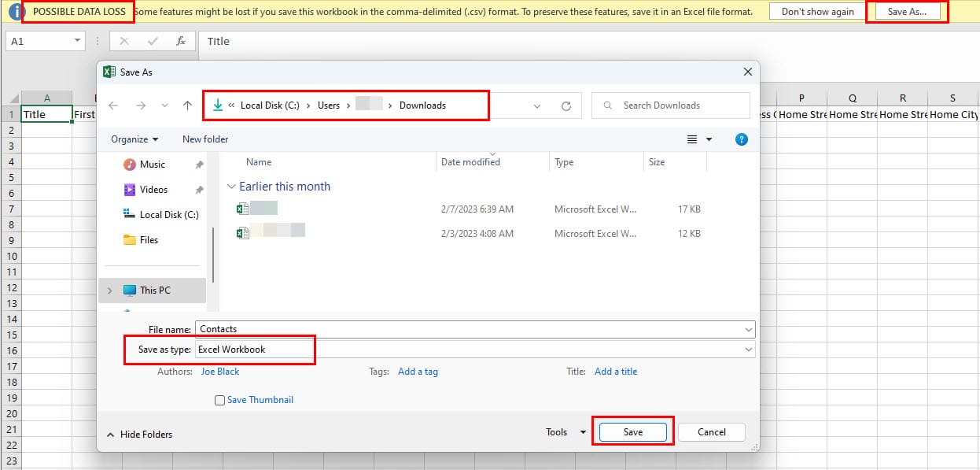Click Save As... in warning bar
Viewport: 980px width, 470px height.
tap(907, 12)
